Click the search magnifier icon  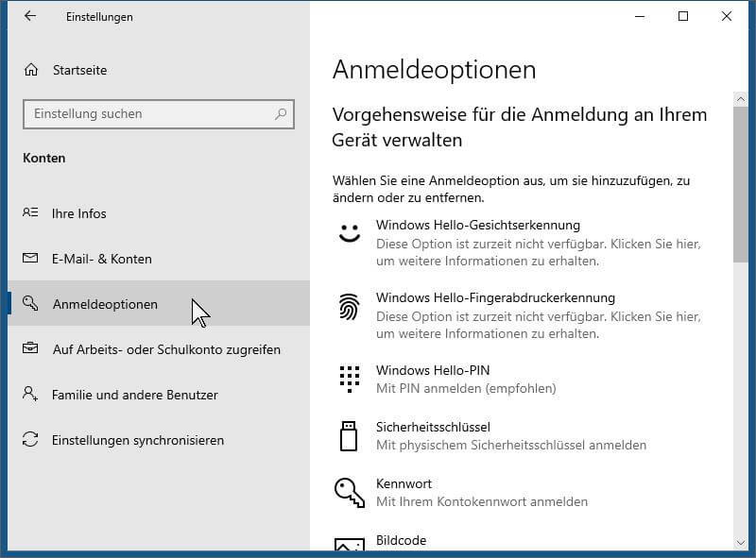click(x=281, y=113)
